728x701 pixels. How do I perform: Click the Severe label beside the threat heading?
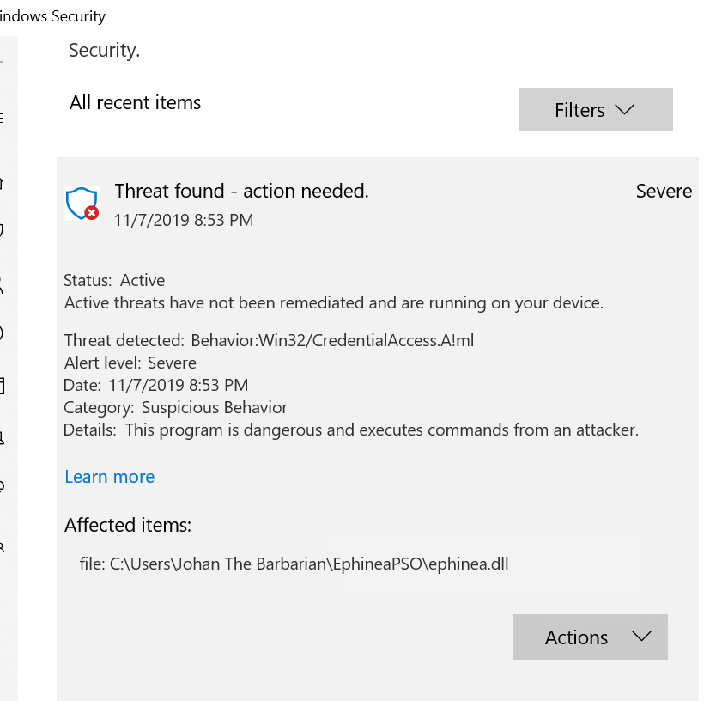(664, 191)
